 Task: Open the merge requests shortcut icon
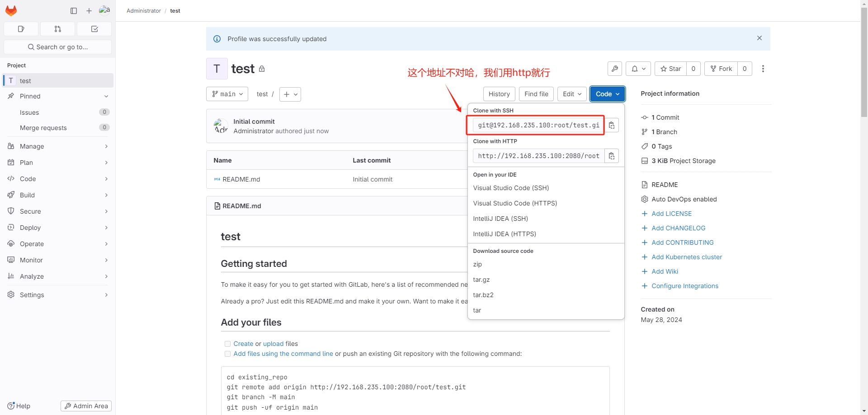[x=57, y=29]
